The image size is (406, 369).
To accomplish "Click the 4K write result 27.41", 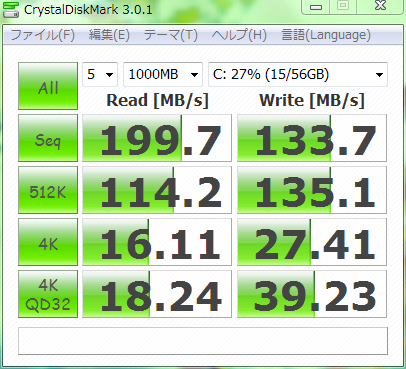I will coord(312,242).
